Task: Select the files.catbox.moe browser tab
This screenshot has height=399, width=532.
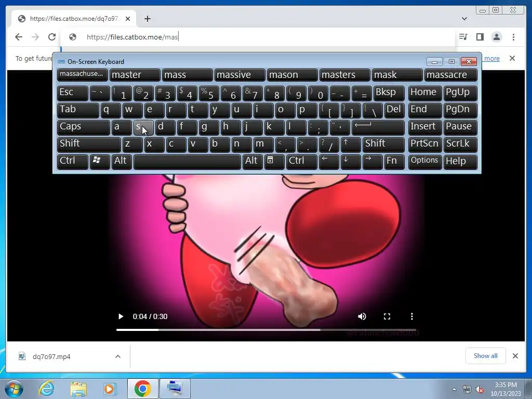Action: tap(74, 19)
